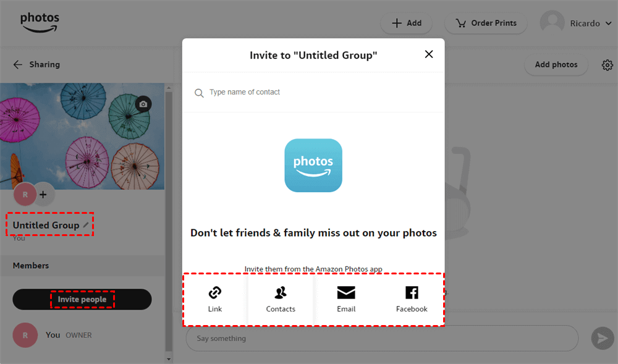Click the sidebar scrollbar thumb

pyautogui.click(x=169, y=221)
